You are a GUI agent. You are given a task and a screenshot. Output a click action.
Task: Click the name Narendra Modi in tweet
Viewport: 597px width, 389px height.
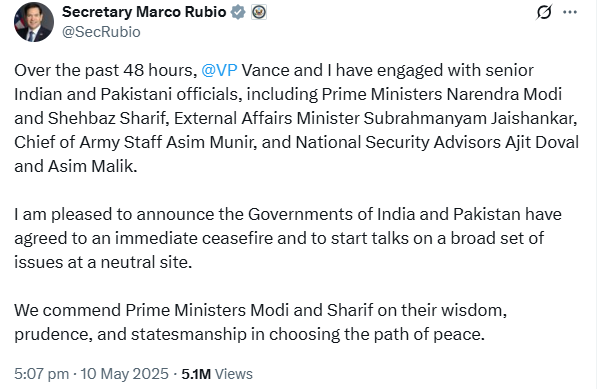(504, 94)
